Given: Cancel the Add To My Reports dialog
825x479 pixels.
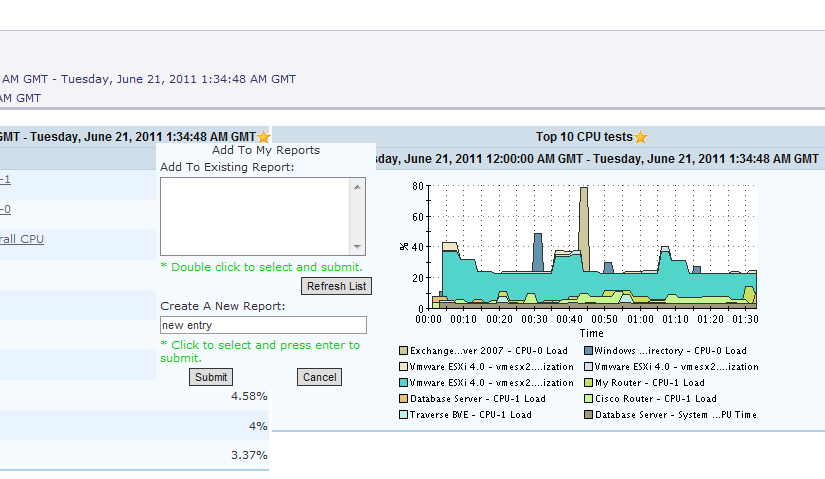Looking at the screenshot, I should [x=319, y=377].
